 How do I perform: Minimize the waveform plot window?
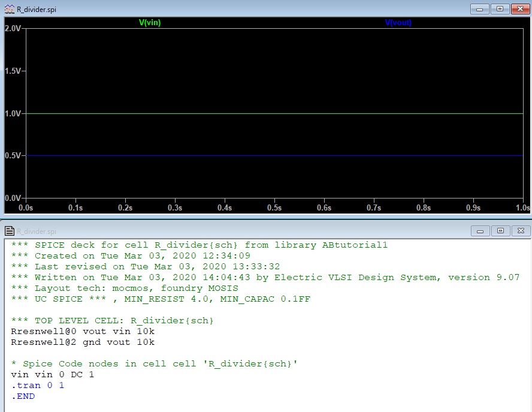tap(479, 9)
